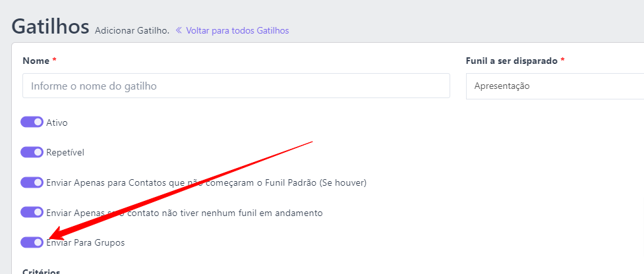Disable the Ativo toggle switch
Image resolution: width=644 pixels, height=274 pixels.
[32, 123]
